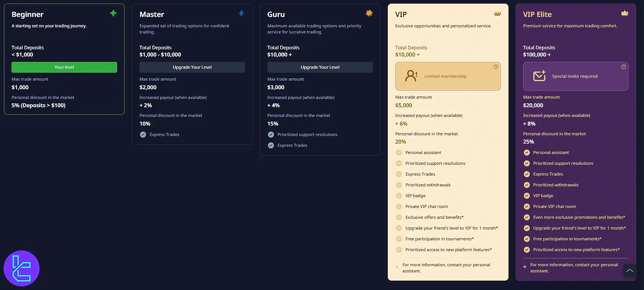Screen dimensions: 644x290
Task: Click the blue Master lightning bolt icon
Action: point(241,13)
